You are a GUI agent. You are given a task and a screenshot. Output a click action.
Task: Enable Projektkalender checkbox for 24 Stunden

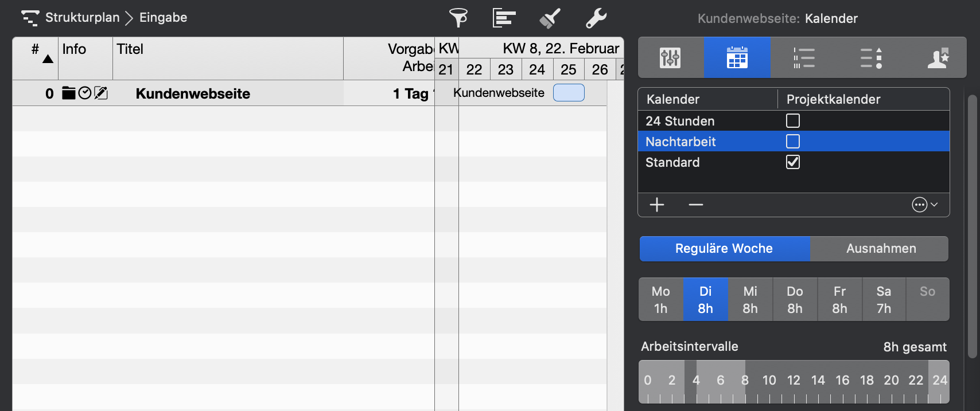pos(793,120)
